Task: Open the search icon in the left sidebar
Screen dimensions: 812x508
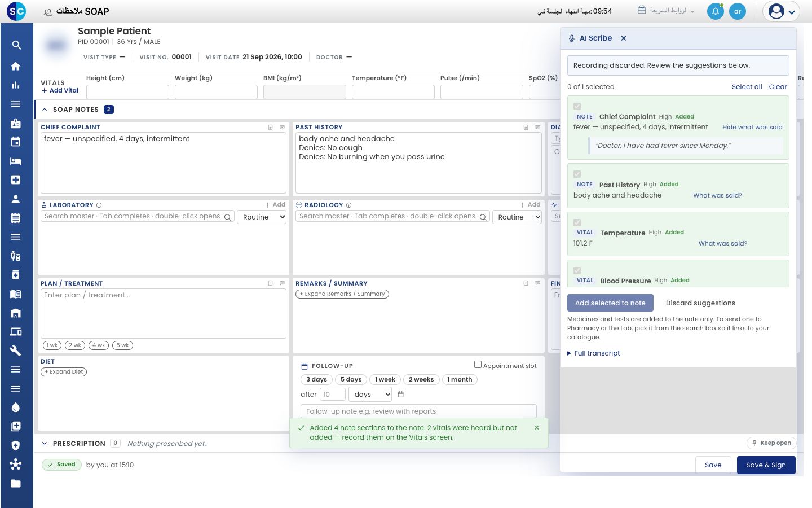Action: 16,45
